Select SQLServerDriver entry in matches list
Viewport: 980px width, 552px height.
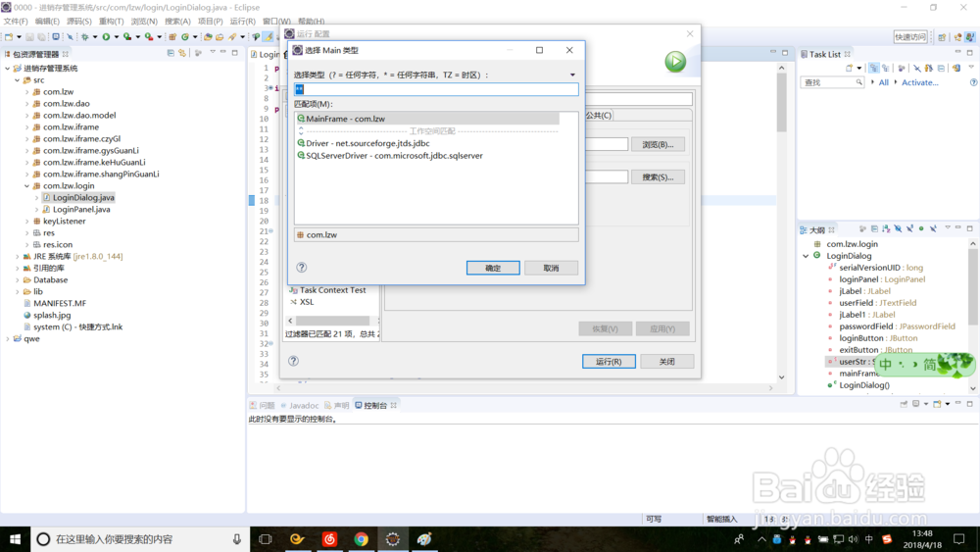(x=390, y=156)
